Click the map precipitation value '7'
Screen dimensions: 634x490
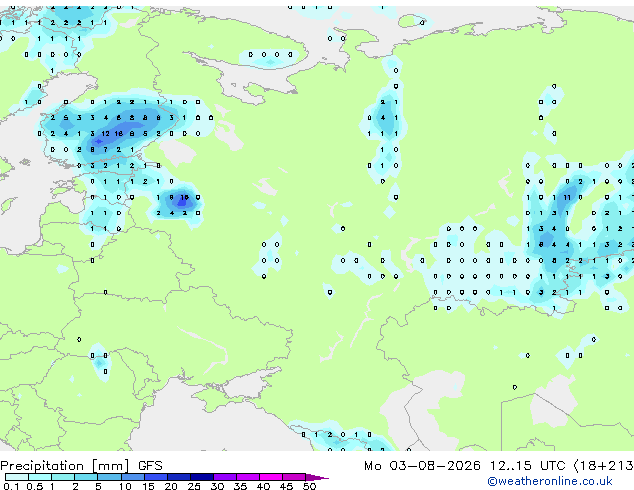pos(106,150)
